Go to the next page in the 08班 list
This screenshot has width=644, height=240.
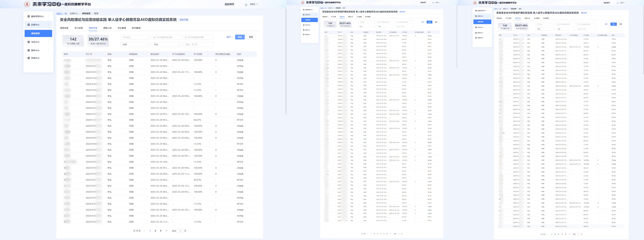tap(167, 231)
